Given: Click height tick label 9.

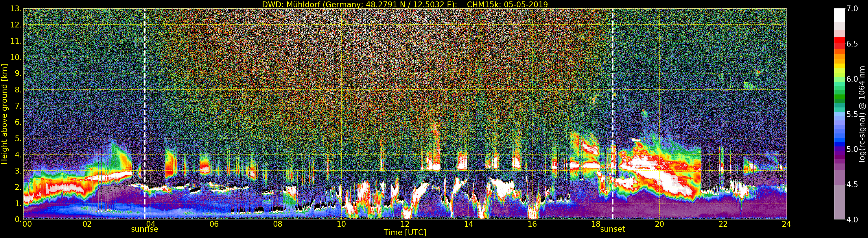Looking at the screenshot, I should coord(18,73).
